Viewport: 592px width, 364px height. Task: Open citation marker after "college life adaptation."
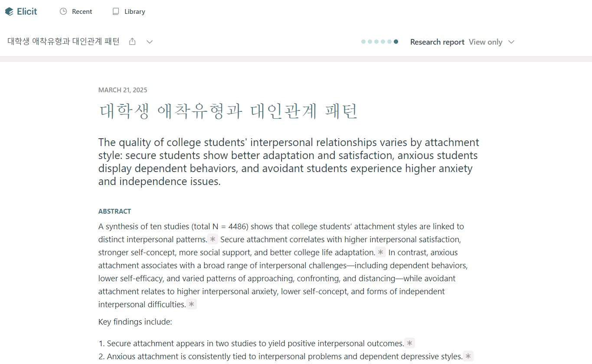[x=380, y=252]
